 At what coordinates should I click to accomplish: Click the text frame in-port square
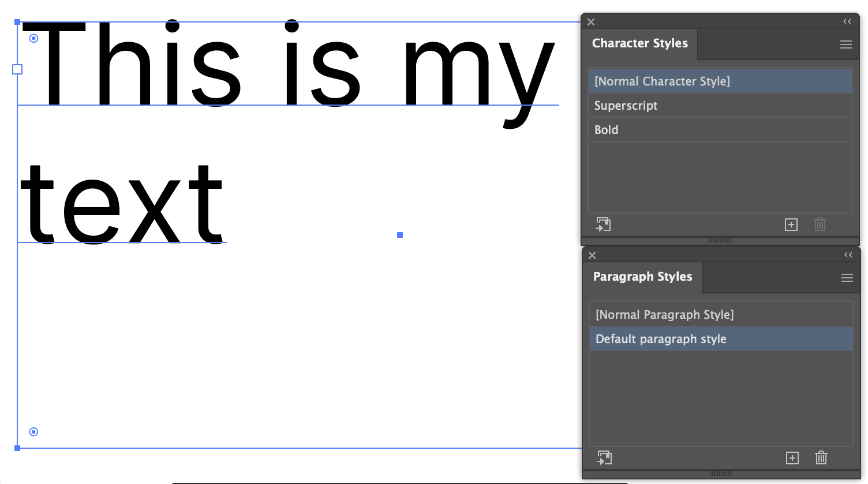[x=17, y=69]
